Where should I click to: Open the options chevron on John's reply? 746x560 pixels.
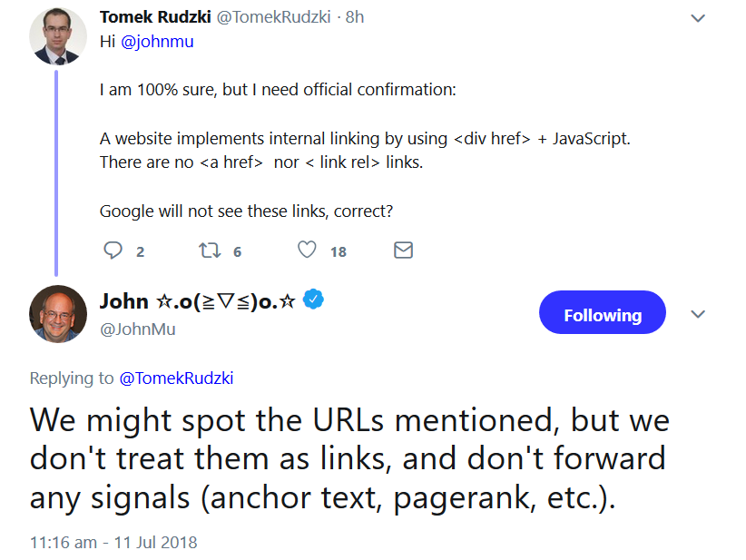click(698, 313)
